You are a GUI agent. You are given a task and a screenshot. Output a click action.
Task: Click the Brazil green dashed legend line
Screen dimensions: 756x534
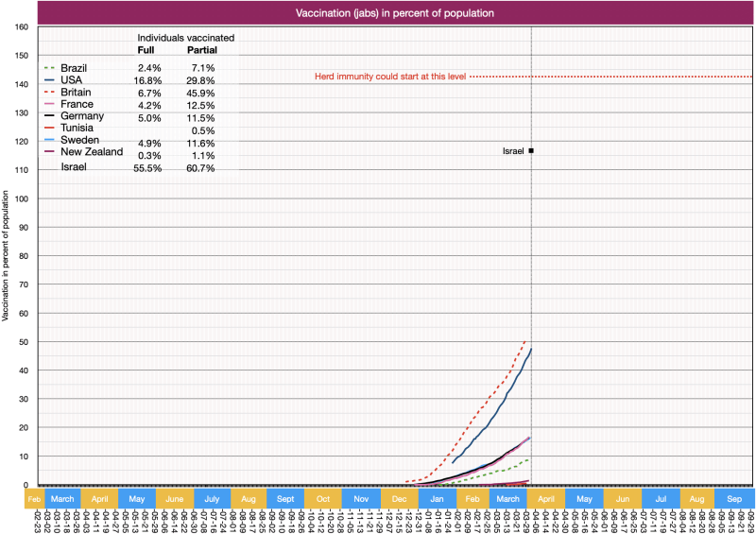(x=50, y=68)
